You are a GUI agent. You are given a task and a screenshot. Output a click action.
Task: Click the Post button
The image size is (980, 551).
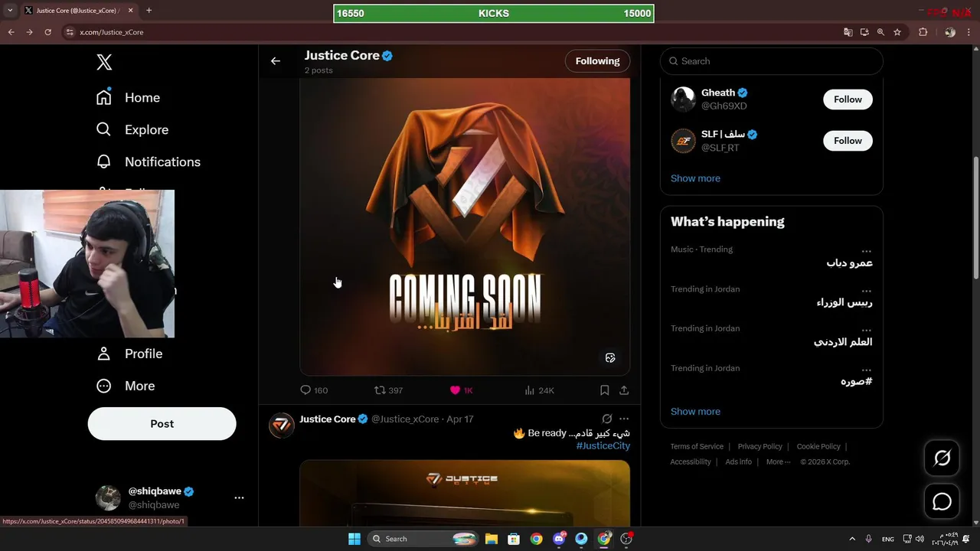point(162,424)
